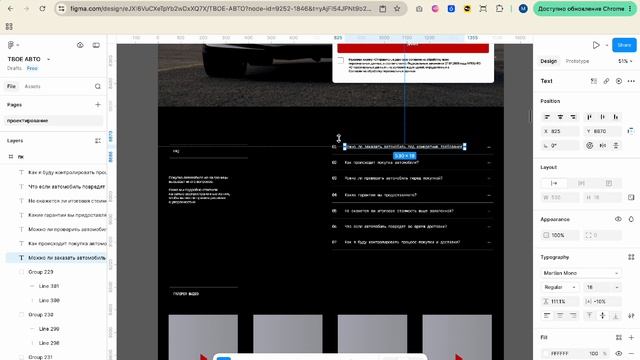The height and width of the screenshot is (360, 640).
Task: Click the Chrome update available button
Action: tap(584, 9)
